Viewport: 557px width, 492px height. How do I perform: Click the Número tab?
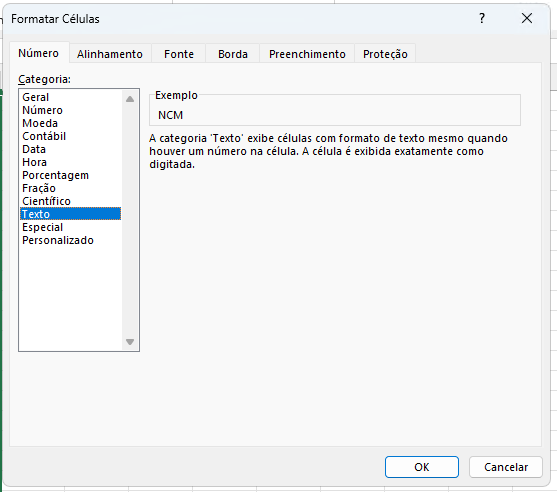[x=39, y=53]
